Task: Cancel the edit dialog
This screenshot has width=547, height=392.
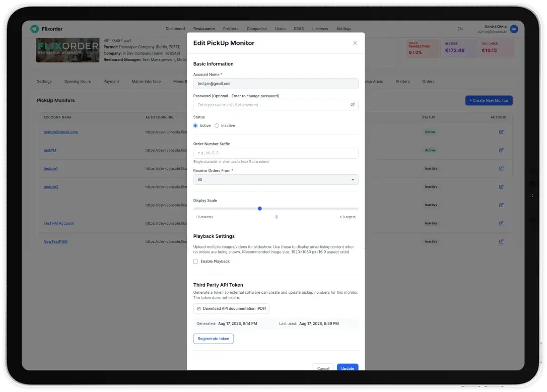Action: point(323,368)
